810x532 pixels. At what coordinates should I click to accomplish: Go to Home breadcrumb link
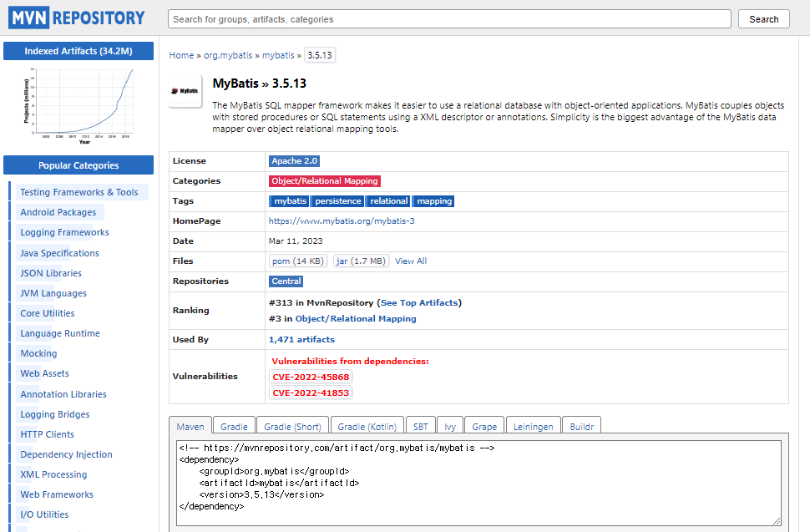click(181, 55)
